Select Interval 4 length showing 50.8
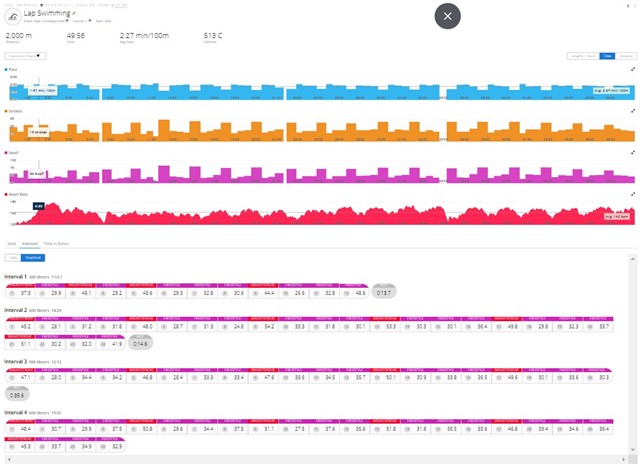Viewport: 640px width, 465px height. [x=142, y=427]
